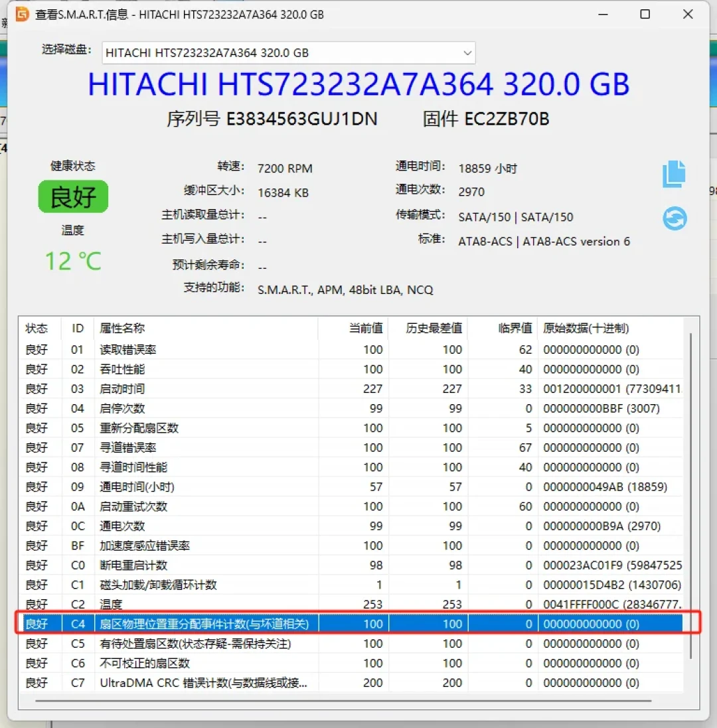Select the 通电时间(小时) row in table

coord(351,486)
